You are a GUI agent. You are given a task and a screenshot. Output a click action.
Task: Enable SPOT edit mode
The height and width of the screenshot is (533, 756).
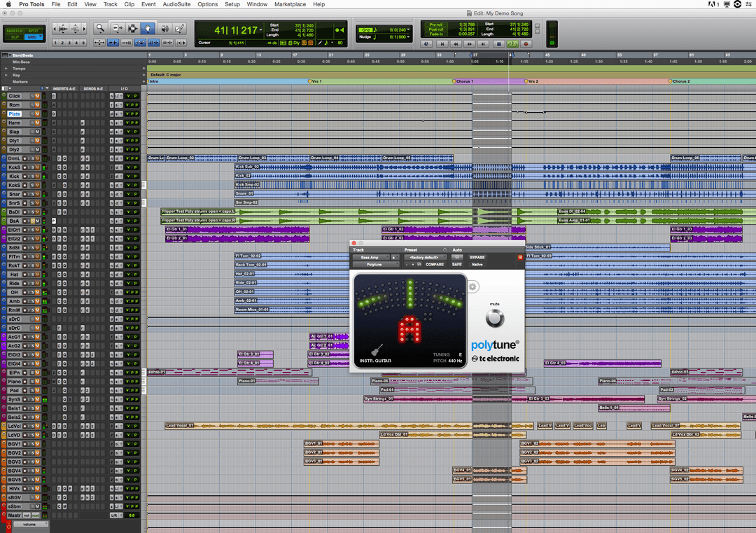[x=34, y=31]
